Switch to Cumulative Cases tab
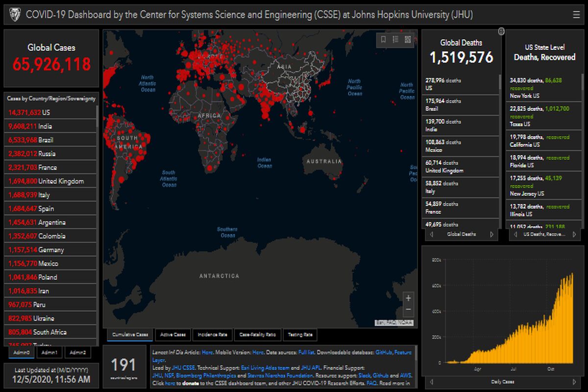Viewport: 588px width, 392px height. point(130,335)
